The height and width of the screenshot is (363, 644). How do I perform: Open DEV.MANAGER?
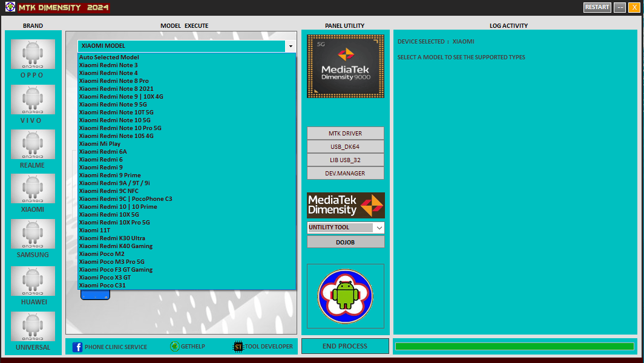(x=346, y=173)
